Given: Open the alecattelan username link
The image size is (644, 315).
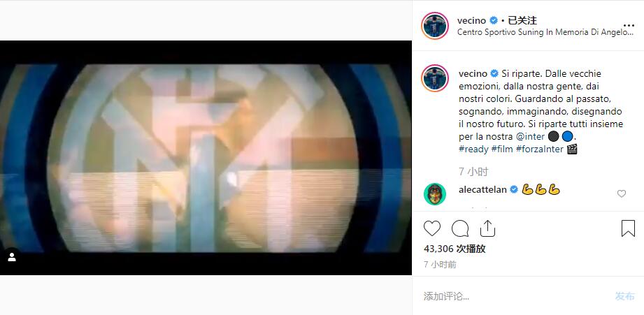Looking at the screenshot, I should (482, 189).
